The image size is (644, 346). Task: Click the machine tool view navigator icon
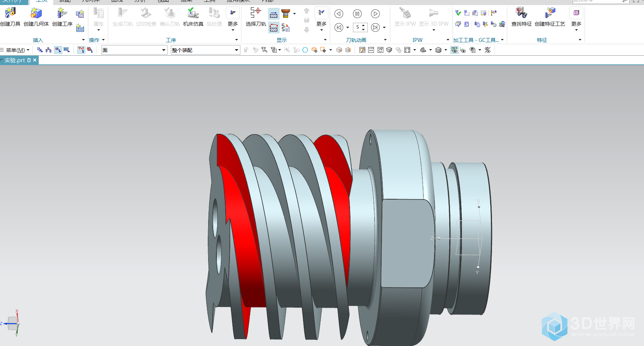click(x=49, y=50)
